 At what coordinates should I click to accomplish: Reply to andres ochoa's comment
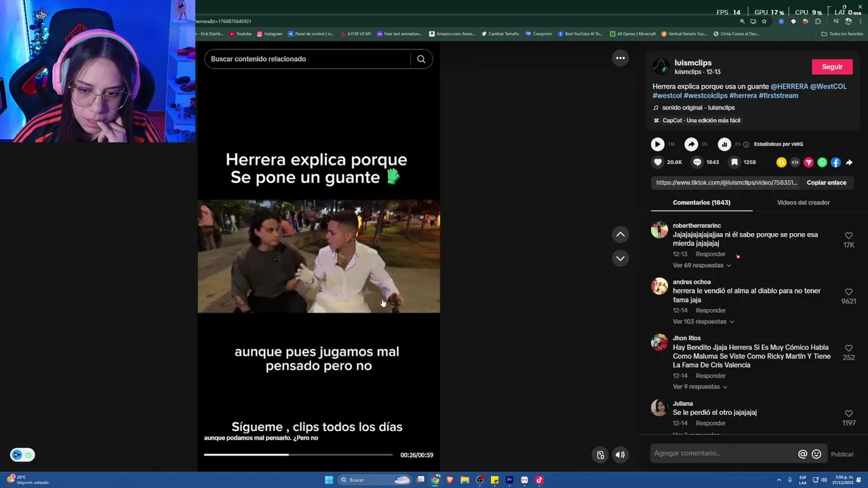[710, 310]
